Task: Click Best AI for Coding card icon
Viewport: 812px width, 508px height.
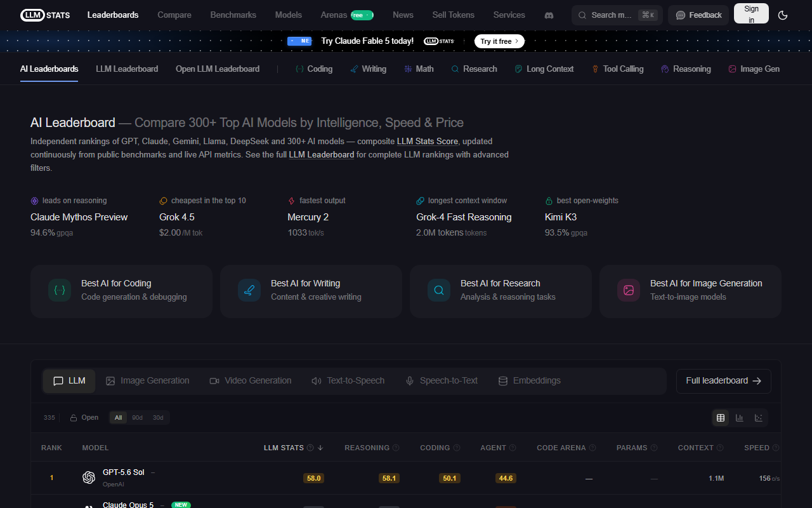Action: click(x=60, y=290)
